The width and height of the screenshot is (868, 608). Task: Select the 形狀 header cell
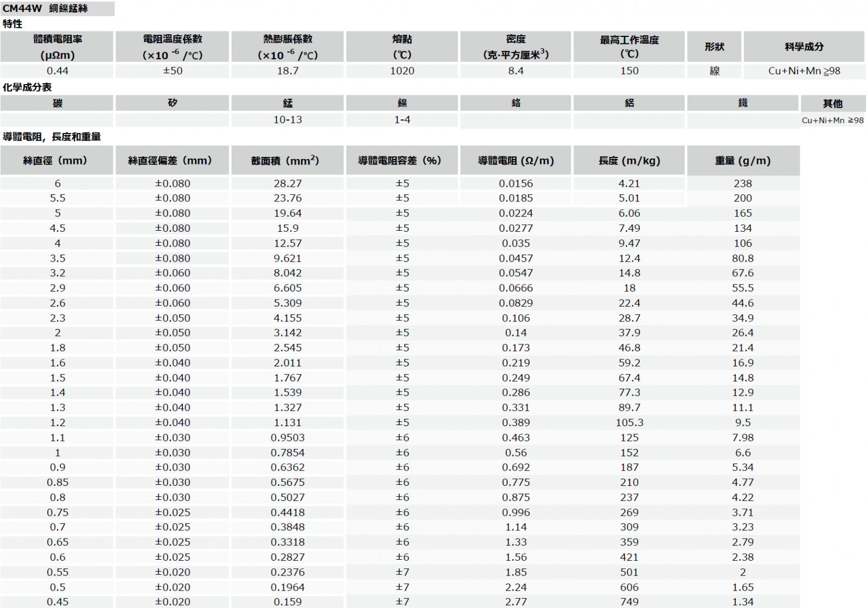pos(714,47)
